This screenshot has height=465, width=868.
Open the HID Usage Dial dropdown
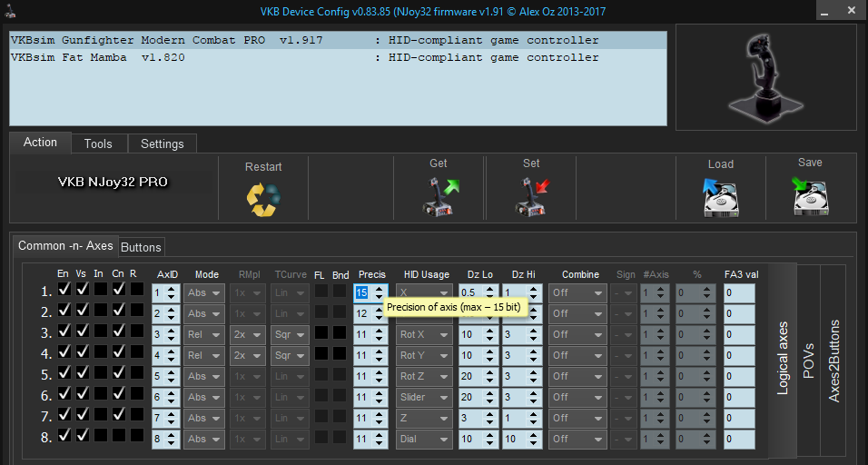coord(424,439)
